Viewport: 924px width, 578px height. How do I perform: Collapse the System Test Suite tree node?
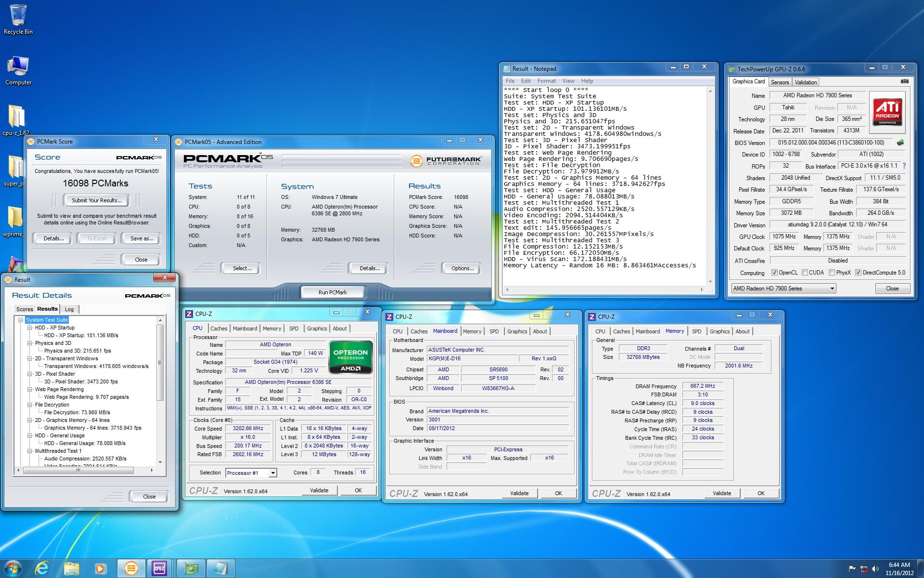[21, 320]
